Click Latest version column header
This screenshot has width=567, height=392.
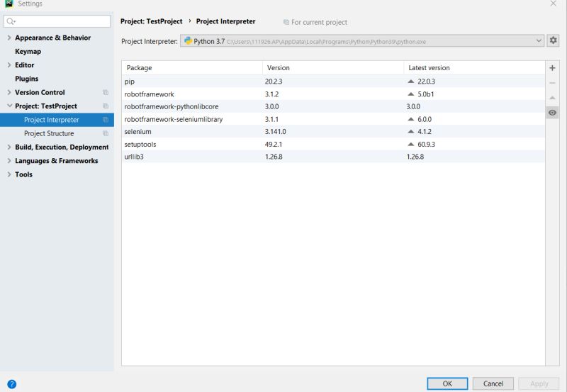click(x=474, y=67)
